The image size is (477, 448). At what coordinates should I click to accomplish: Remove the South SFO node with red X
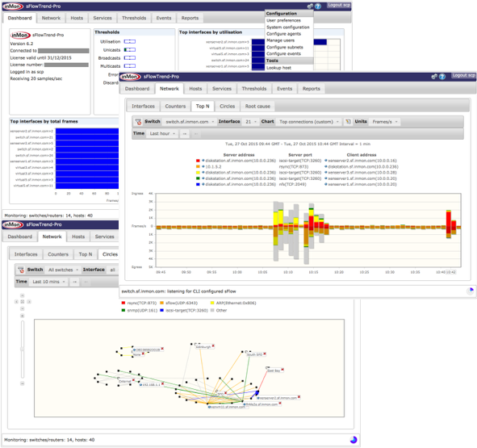265,354
